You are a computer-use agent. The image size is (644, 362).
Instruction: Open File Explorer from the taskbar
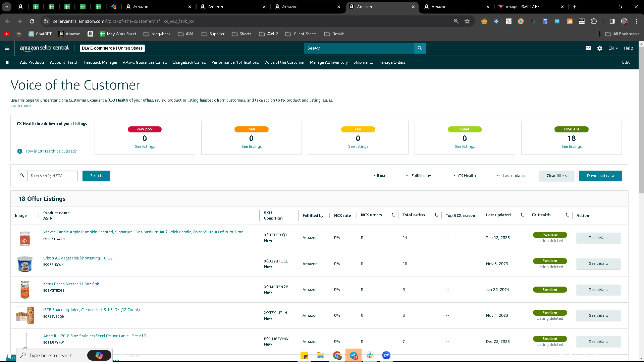(321, 355)
